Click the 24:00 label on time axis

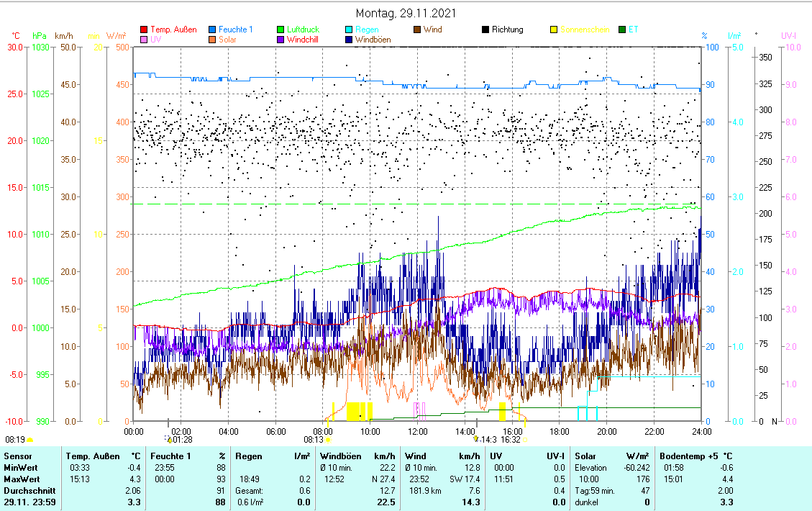point(702,431)
